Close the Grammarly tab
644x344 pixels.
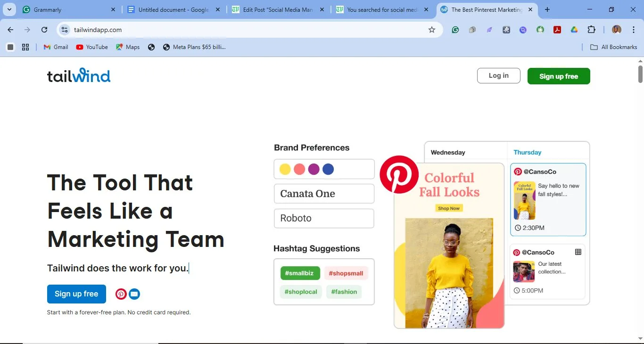tap(113, 9)
